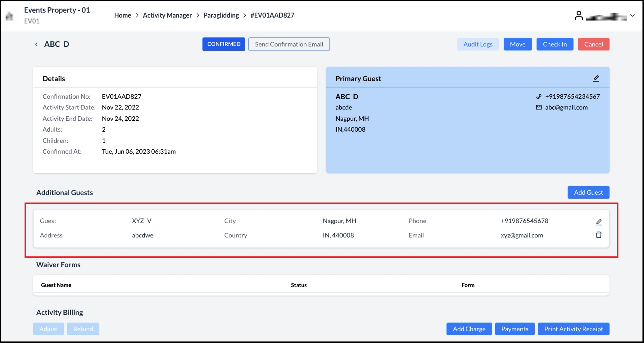Print Activity Receipt
Image resolution: width=644 pixels, height=343 pixels.
[x=573, y=329]
